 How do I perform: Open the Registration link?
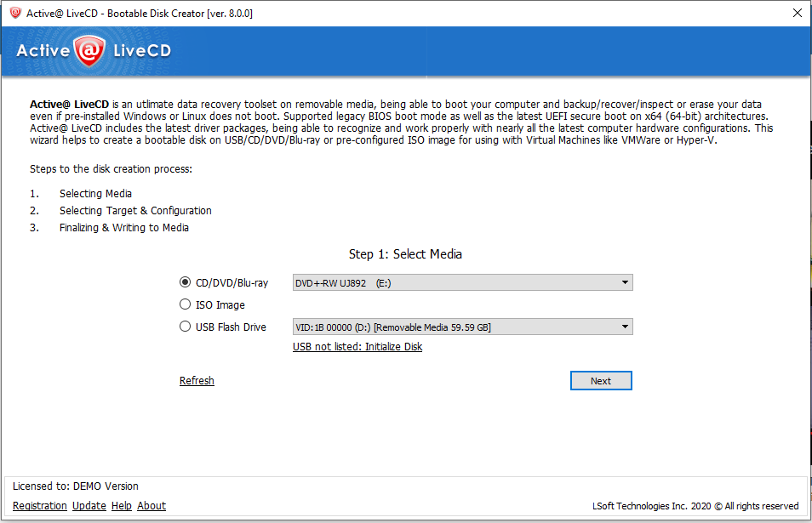click(x=40, y=506)
